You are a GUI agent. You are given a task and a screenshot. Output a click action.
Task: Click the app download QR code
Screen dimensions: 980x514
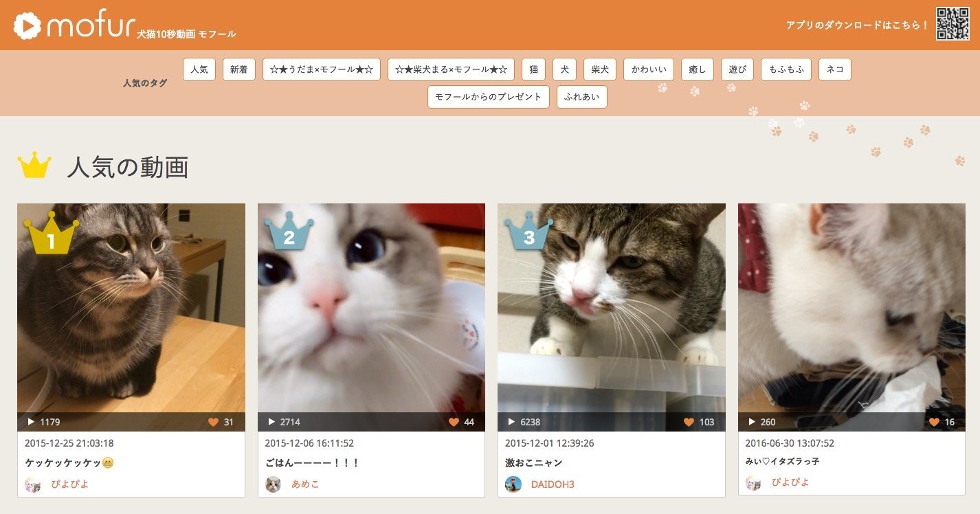click(953, 24)
